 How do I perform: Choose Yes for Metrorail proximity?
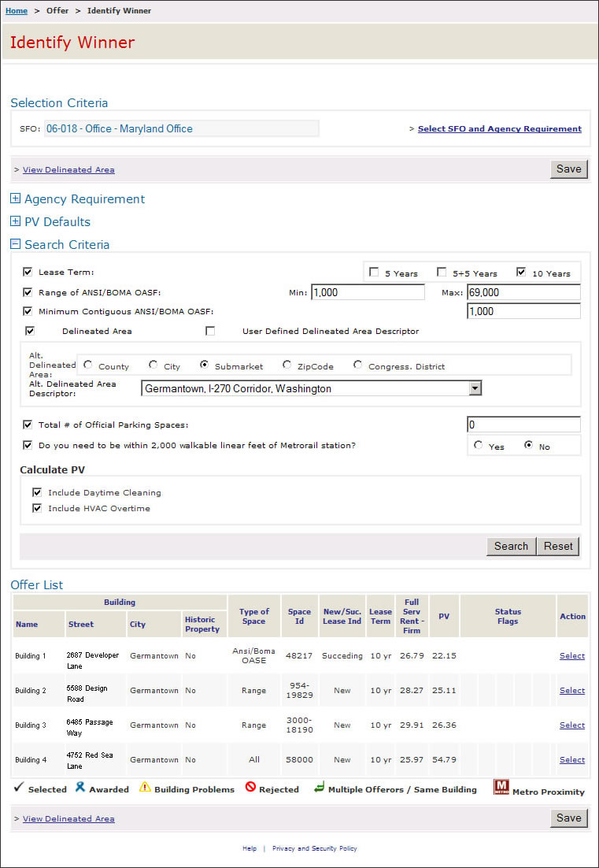[478, 445]
